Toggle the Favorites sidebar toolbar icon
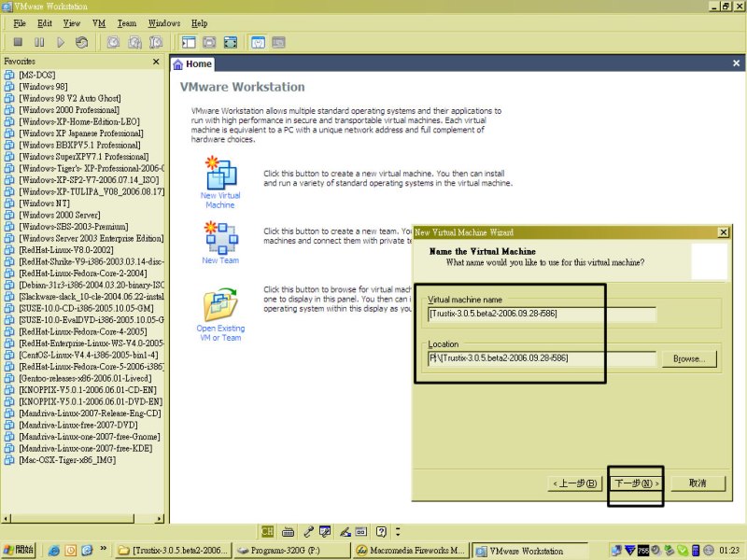This screenshot has width=747, height=560. pyautogui.click(x=189, y=42)
